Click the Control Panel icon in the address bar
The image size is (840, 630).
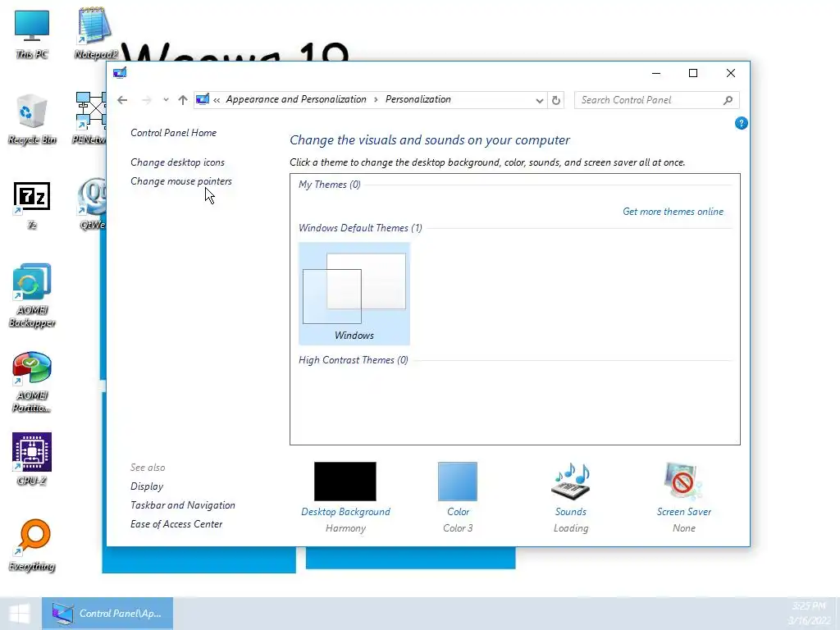pyautogui.click(x=203, y=99)
